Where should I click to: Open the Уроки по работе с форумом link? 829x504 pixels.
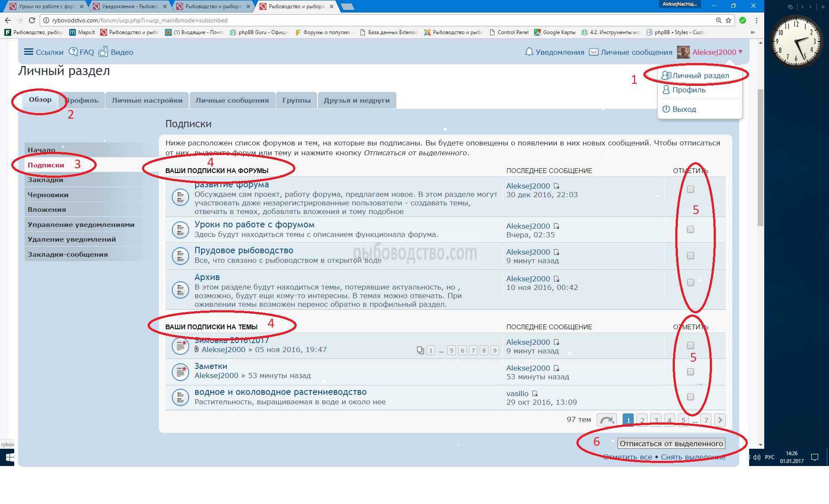254,224
